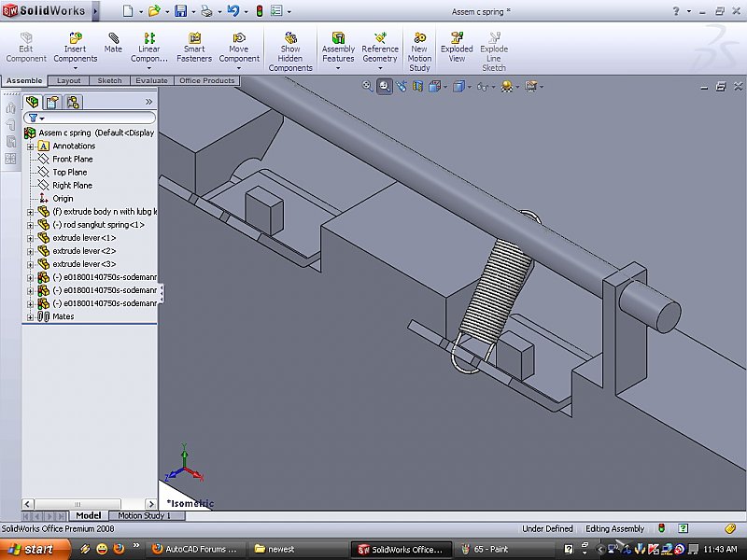Screen dimensions: 747x560
Task: Expand the Mates tree node
Action: pyautogui.click(x=30, y=316)
